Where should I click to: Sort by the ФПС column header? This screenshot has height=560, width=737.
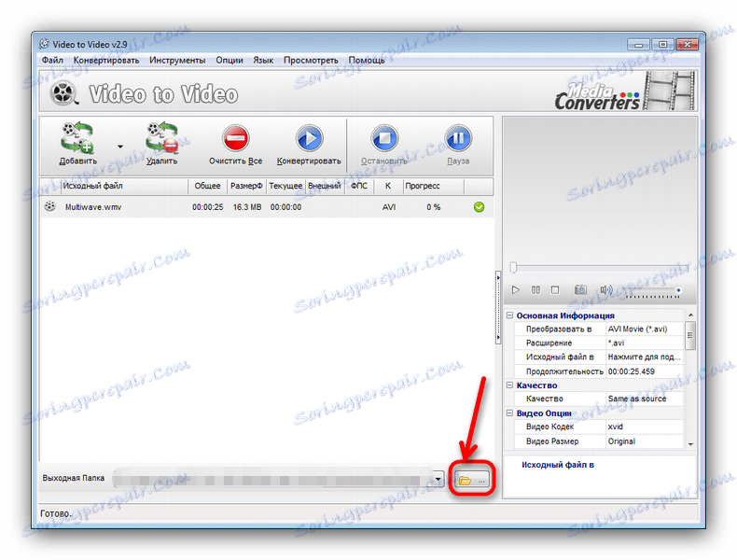(359, 186)
